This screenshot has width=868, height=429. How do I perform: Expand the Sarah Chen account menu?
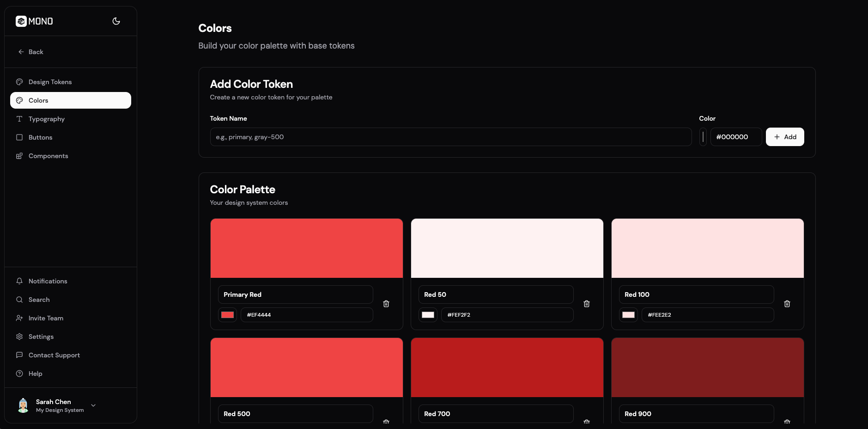pyautogui.click(x=93, y=405)
